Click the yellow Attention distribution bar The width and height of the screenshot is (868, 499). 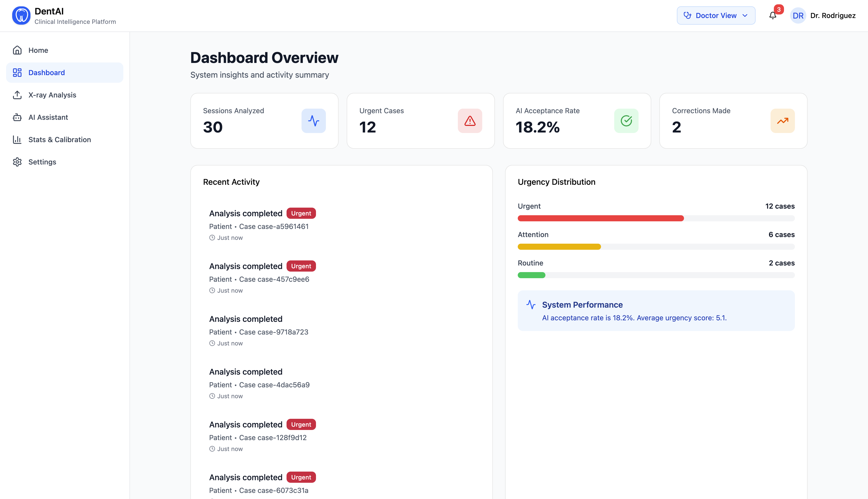click(559, 247)
